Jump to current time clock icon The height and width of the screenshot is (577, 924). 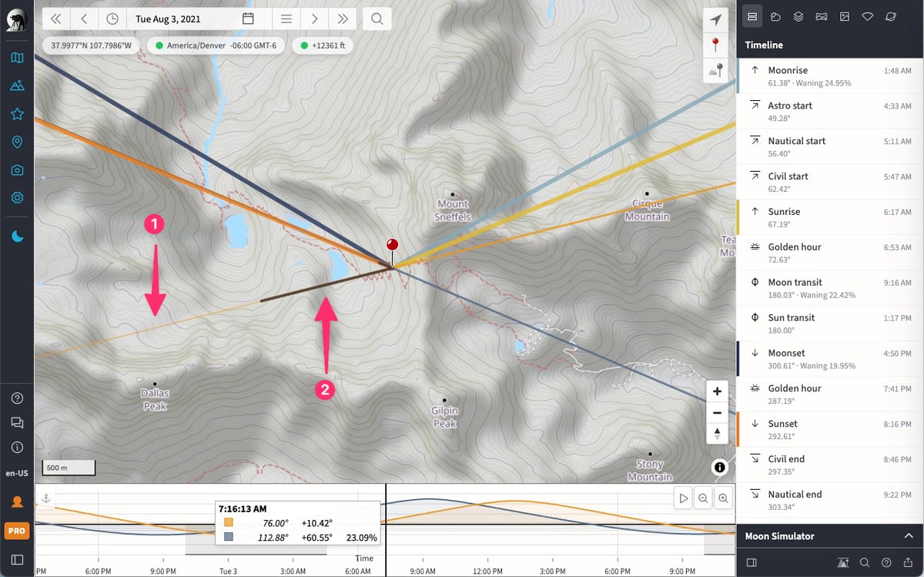pyautogui.click(x=112, y=18)
